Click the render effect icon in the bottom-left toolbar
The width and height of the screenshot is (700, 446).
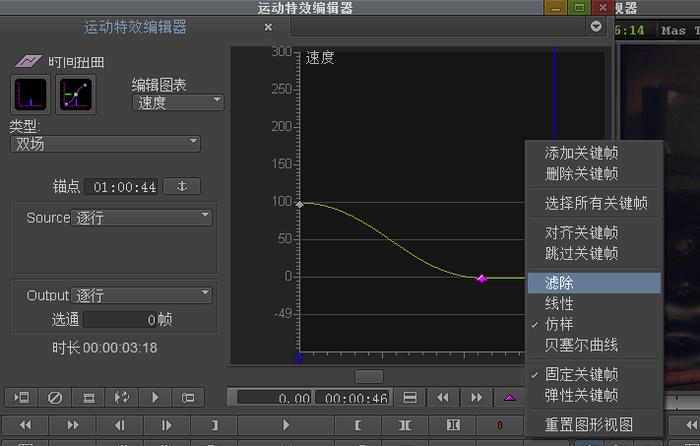click(x=21, y=397)
